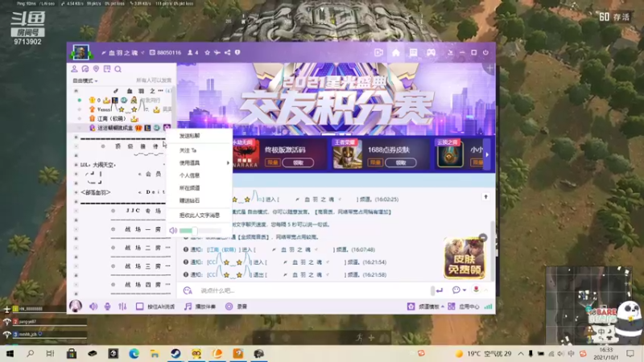The image size is (644, 362).
Task: Click the 王者荣耀 gift thumbnail
Action: (347, 154)
